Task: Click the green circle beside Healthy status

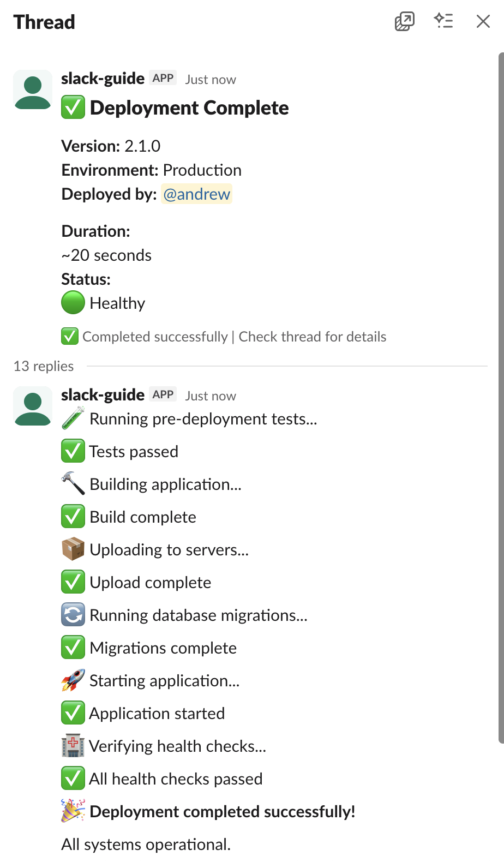Action: coord(73,302)
